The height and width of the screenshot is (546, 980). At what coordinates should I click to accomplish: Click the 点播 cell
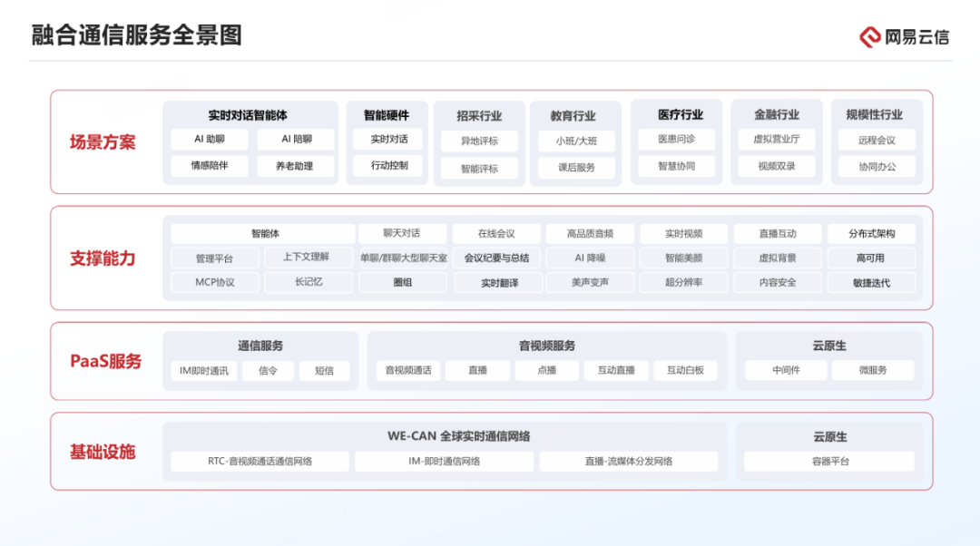547,370
